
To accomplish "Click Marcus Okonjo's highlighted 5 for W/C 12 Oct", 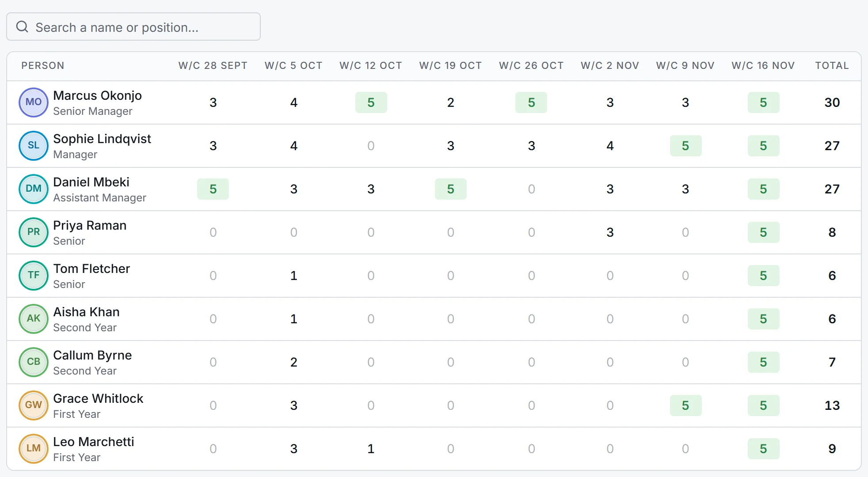I will pyautogui.click(x=371, y=102).
